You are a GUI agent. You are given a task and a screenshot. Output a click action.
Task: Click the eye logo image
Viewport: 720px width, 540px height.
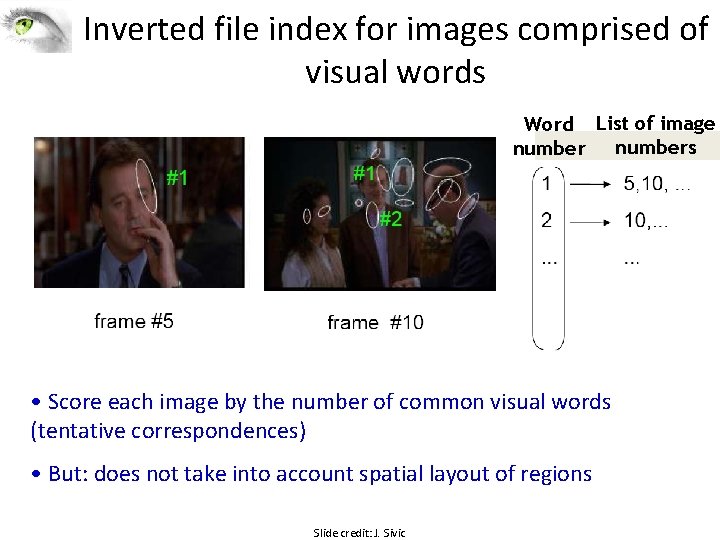pos(36,28)
